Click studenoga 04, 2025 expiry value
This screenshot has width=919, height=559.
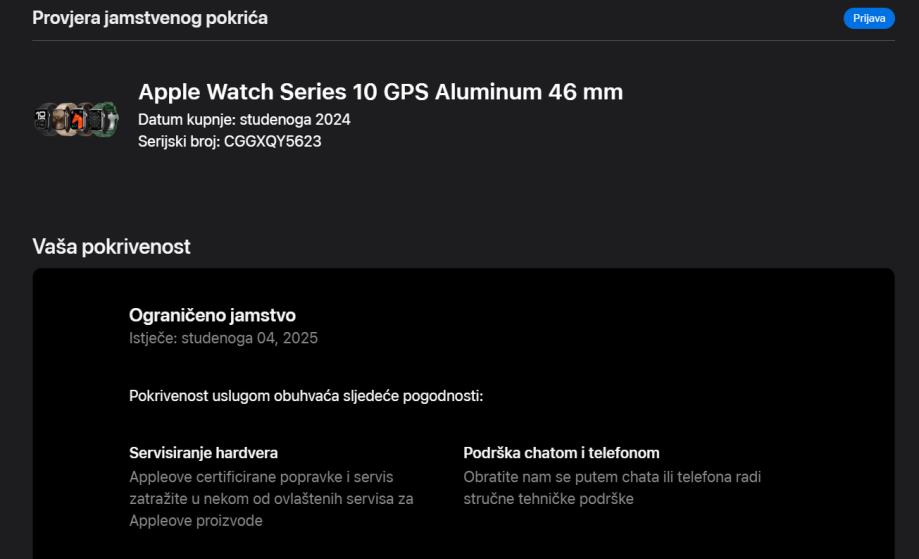click(249, 338)
